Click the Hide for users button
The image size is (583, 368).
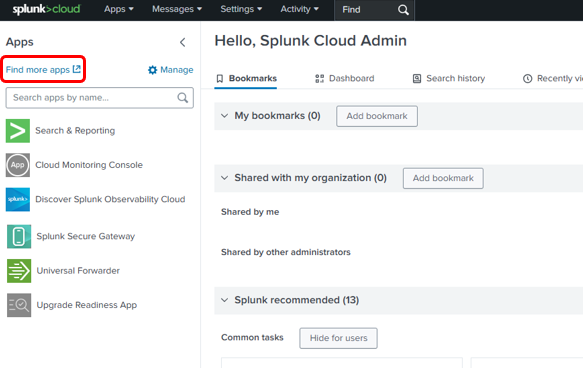(338, 338)
